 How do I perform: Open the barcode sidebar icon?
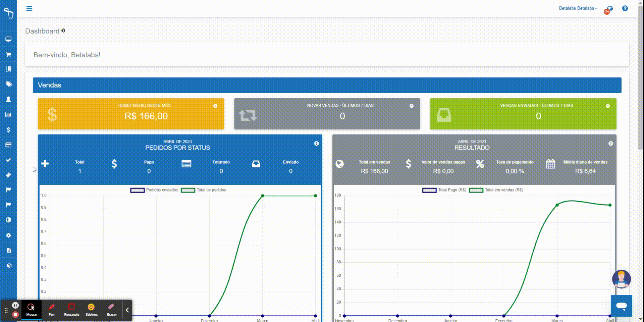(x=8, y=69)
